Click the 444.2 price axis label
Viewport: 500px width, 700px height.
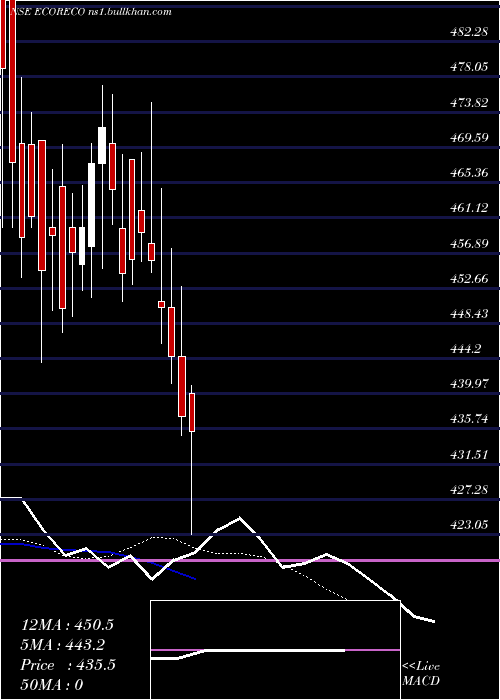tap(465, 349)
